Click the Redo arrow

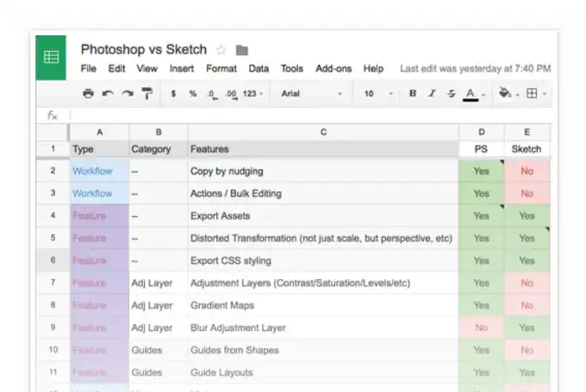pos(128,93)
